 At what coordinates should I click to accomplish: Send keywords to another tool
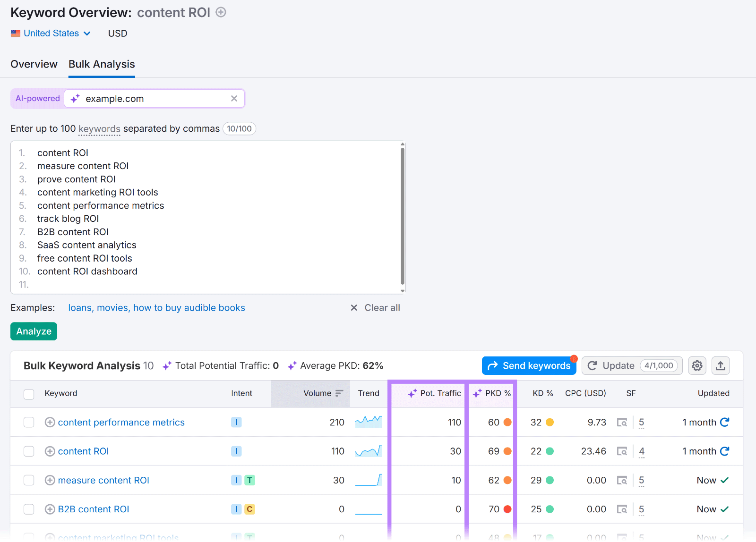[x=529, y=365]
